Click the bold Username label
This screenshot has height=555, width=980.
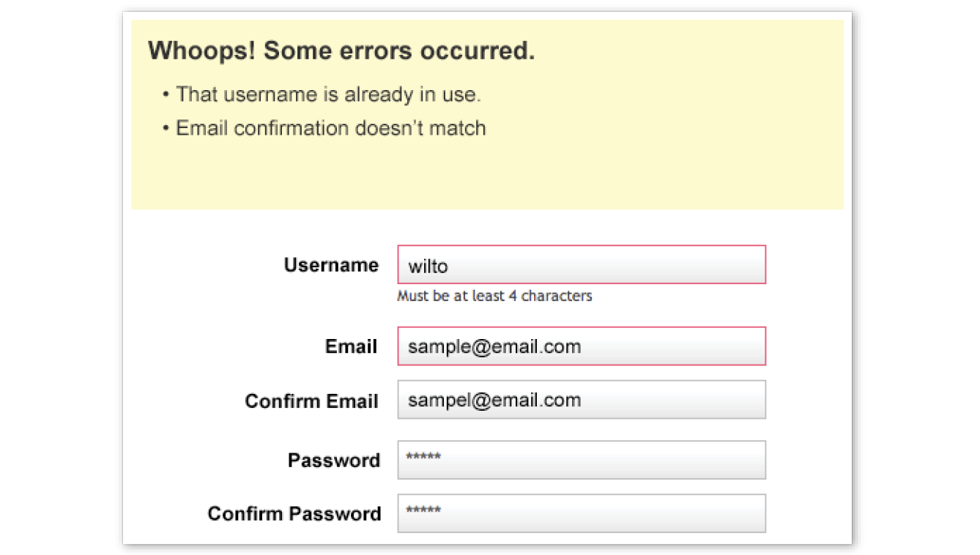pos(331,265)
